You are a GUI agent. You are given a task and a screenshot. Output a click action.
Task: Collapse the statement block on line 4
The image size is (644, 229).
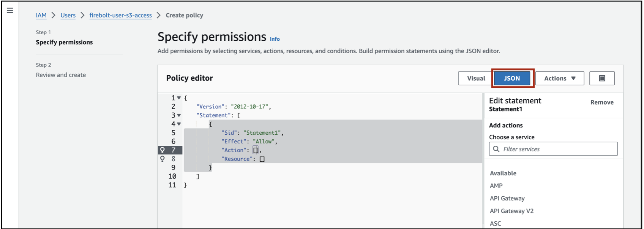(x=179, y=124)
